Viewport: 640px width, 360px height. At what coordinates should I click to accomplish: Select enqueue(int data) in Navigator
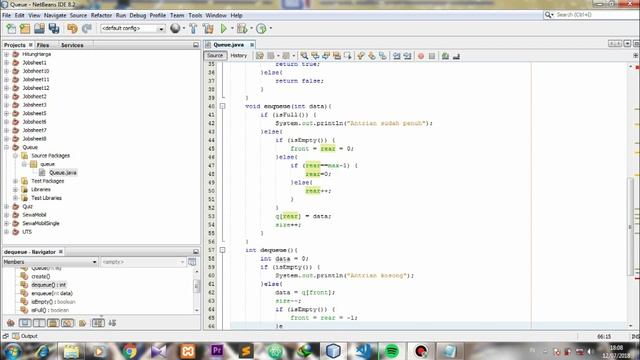pyautogui.click(x=52, y=293)
